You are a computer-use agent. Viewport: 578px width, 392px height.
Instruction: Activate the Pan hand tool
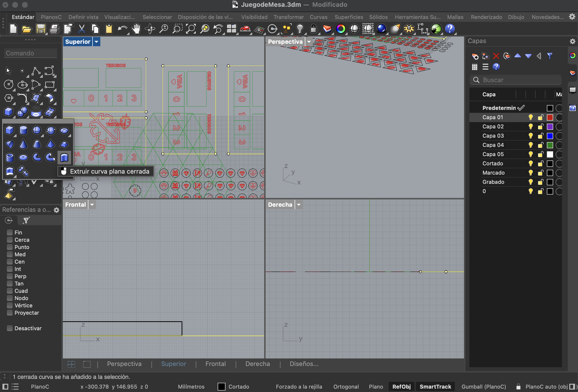pos(136,29)
